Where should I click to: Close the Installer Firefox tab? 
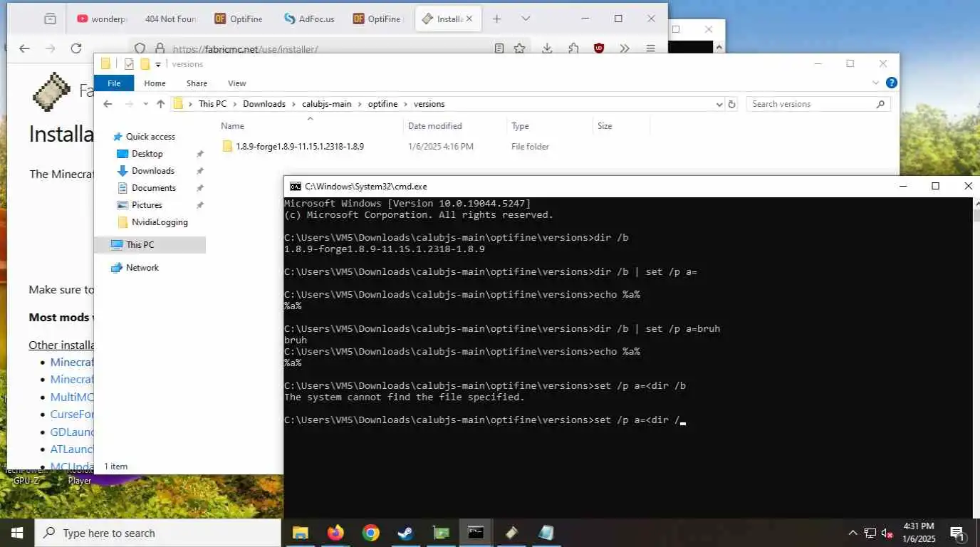click(471, 19)
